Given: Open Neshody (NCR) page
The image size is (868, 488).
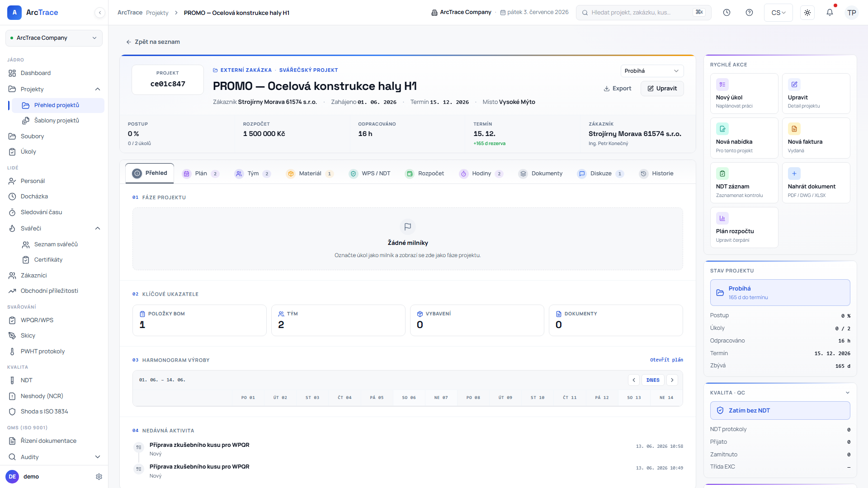Looking at the screenshot, I should pos(54,396).
